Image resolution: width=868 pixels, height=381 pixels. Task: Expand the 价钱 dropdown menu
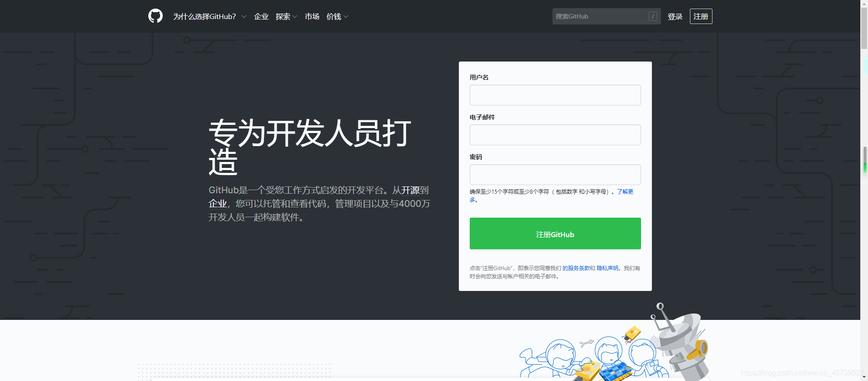click(x=337, y=16)
